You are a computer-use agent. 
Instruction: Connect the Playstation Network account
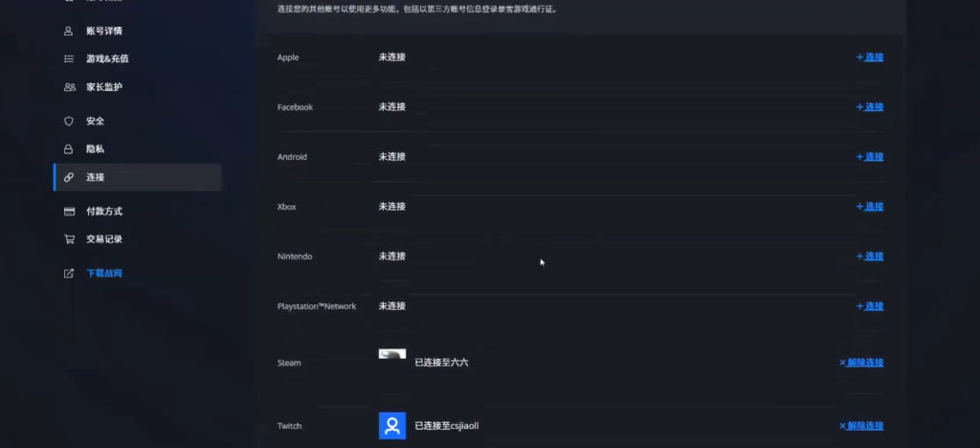pyautogui.click(x=870, y=306)
